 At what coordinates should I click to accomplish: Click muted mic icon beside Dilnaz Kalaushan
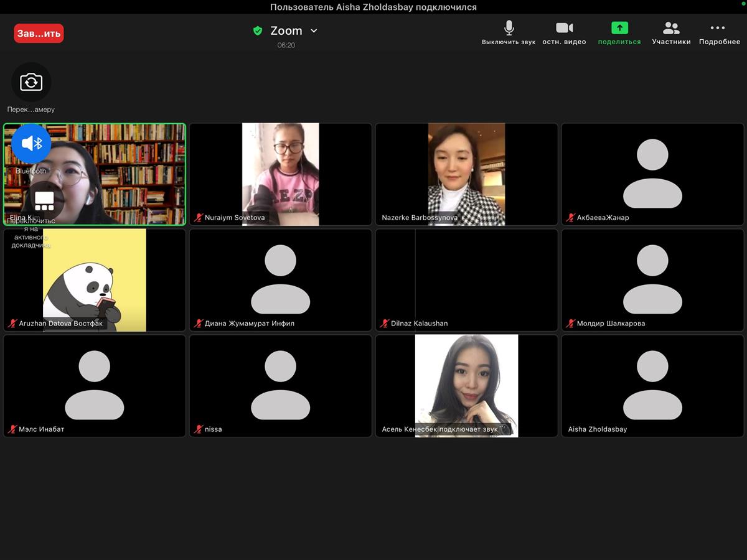coord(385,324)
